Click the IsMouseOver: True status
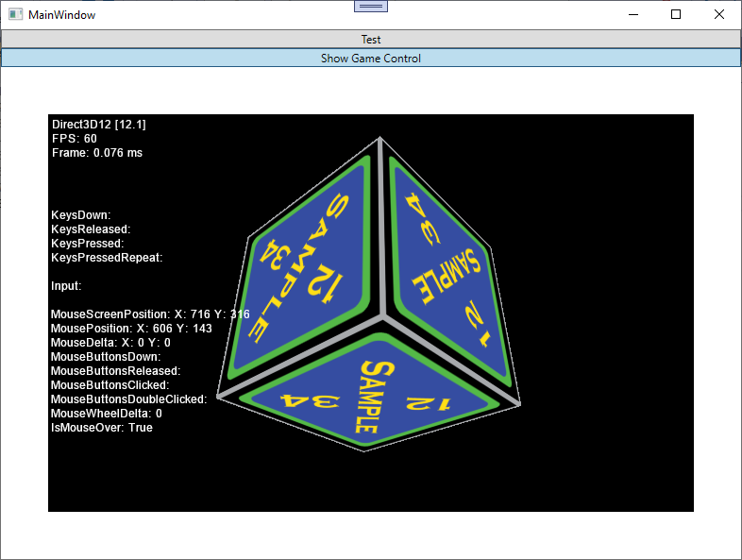Viewport: 742px width, 560px height. pyautogui.click(x=101, y=428)
